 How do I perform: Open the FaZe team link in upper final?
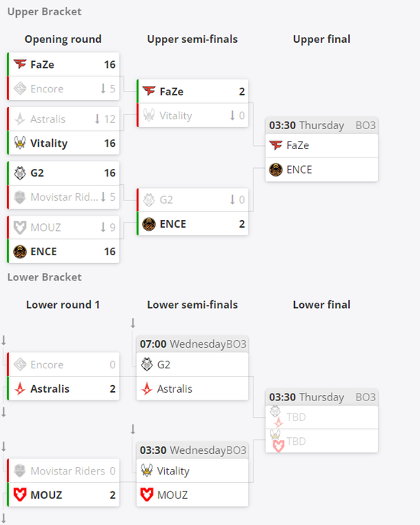click(x=298, y=145)
